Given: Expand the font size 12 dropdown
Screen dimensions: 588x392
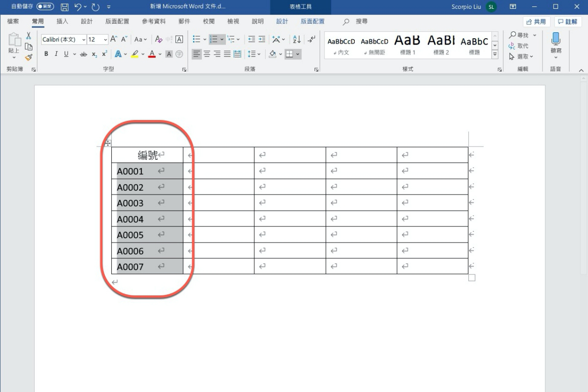Looking at the screenshot, I should (105, 40).
